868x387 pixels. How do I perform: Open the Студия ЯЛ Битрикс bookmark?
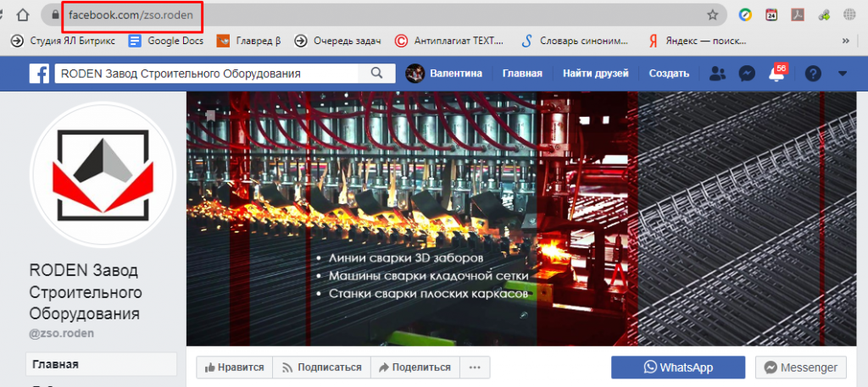click(63, 41)
